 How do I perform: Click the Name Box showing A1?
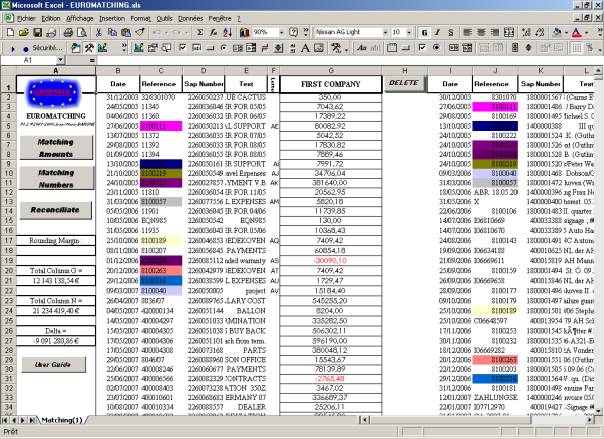[28, 60]
